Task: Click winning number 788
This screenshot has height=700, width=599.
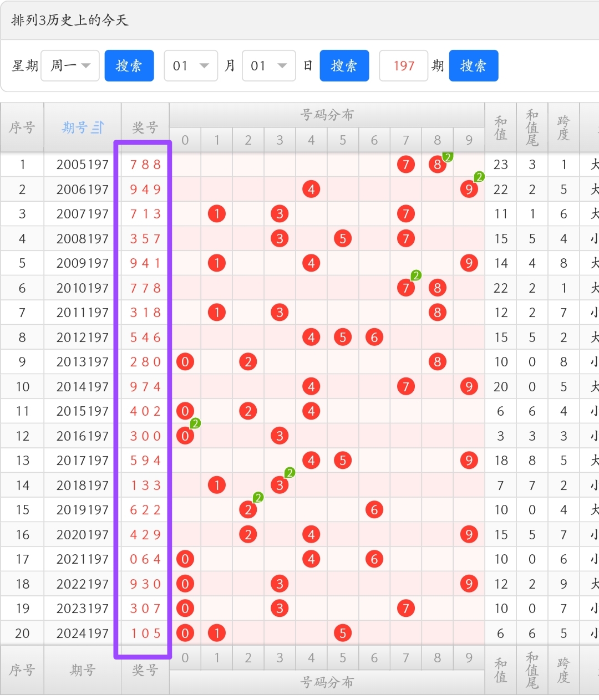Action: point(145,165)
